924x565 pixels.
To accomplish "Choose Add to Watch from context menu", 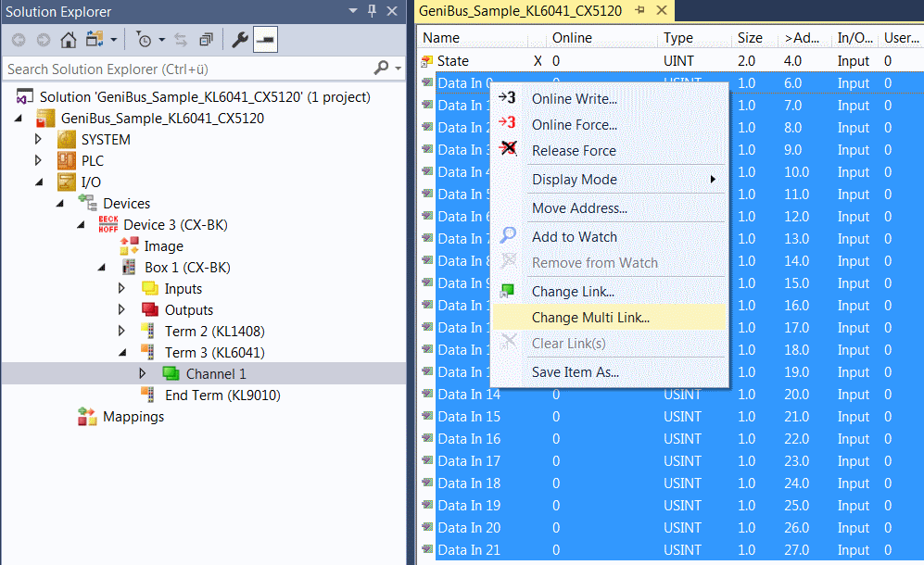I will (609, 237).
